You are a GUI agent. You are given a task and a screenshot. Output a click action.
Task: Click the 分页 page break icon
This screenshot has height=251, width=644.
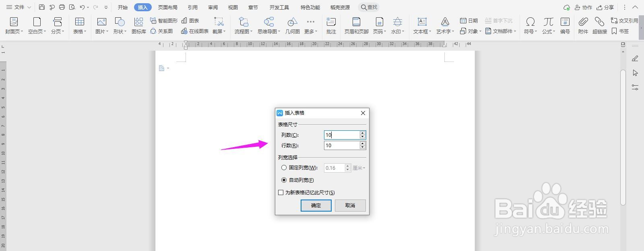(58, 22)
